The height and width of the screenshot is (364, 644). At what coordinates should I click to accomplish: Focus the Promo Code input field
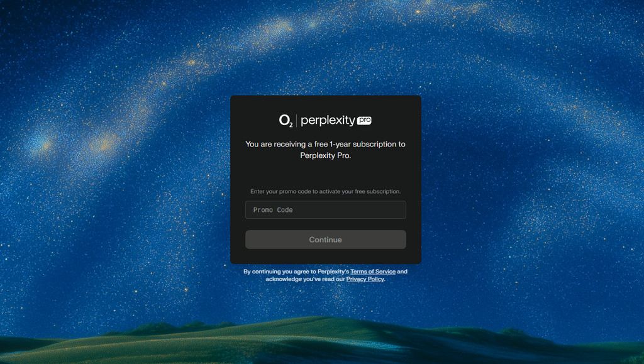click(x=326, y=210)
